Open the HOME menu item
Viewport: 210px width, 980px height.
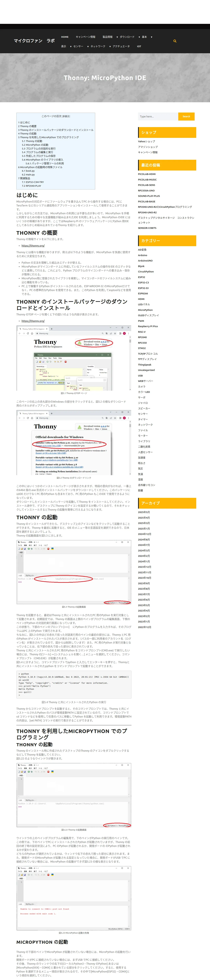pyautogui.click(x=65, y=37)
